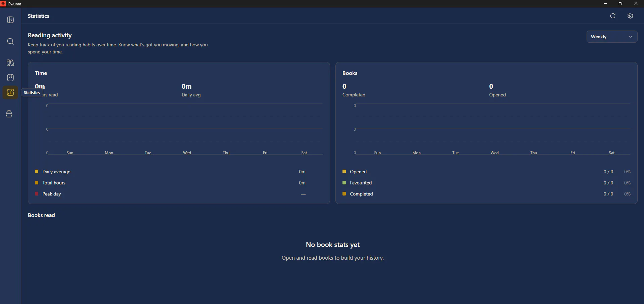Click the Opened count label under Books
This screenshot has height=304, width=644.
(x=497, y=95)
